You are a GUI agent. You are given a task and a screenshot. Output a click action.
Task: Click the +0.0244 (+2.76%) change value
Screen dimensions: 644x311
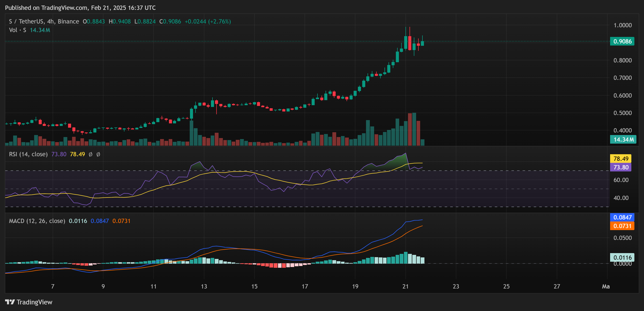[208, 21]
